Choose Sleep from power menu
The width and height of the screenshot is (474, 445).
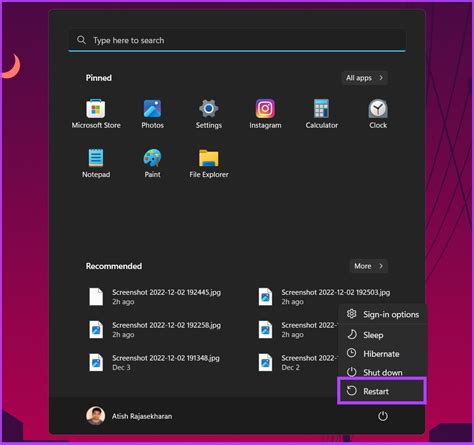pos(382,335)
